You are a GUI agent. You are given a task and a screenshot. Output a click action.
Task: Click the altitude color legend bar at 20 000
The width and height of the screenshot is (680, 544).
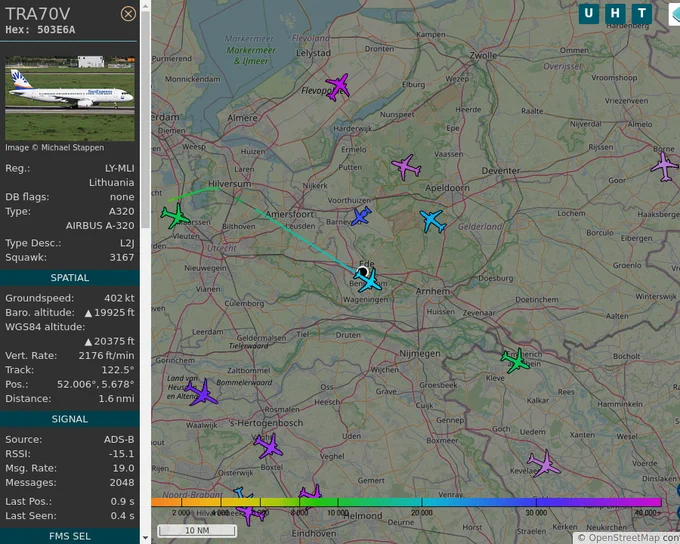click(x=422, y=502)
